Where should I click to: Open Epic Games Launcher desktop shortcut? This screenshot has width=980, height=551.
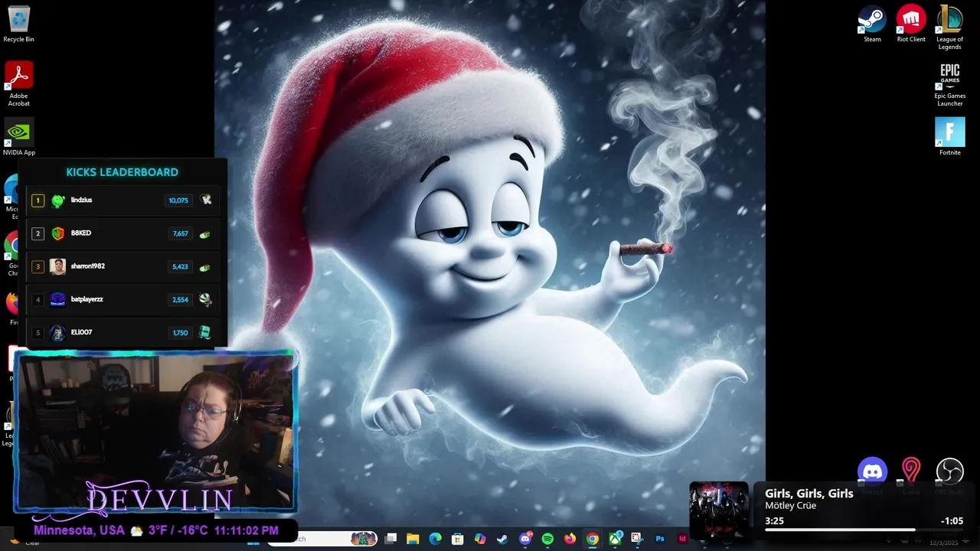point(949,84)
